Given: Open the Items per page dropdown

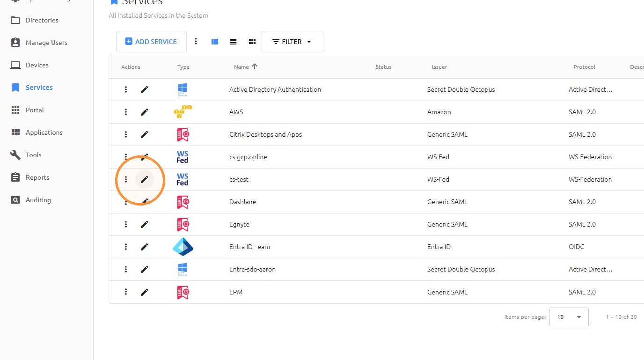Looking at the screenshot, I should click(x=569, y=317).
